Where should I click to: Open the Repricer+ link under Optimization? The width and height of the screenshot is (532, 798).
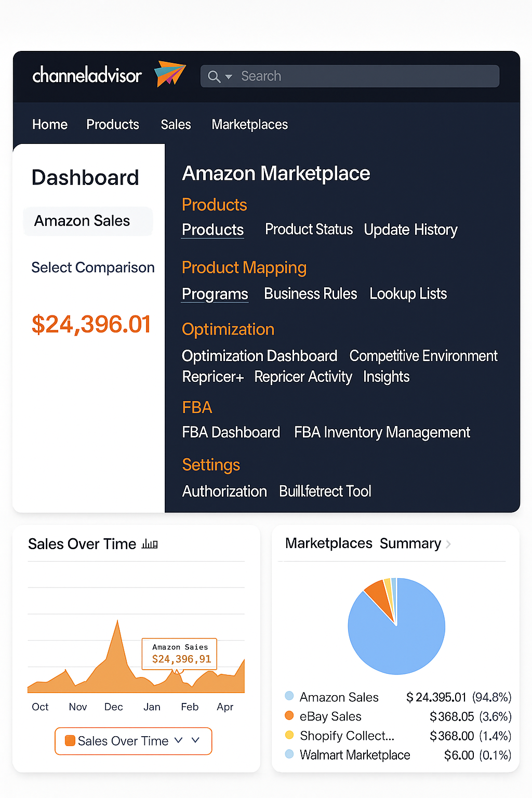[212, 377]
